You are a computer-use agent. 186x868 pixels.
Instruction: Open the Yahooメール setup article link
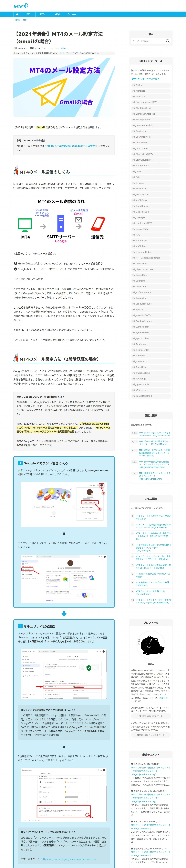pyautogui.click(x=71, y=146)
